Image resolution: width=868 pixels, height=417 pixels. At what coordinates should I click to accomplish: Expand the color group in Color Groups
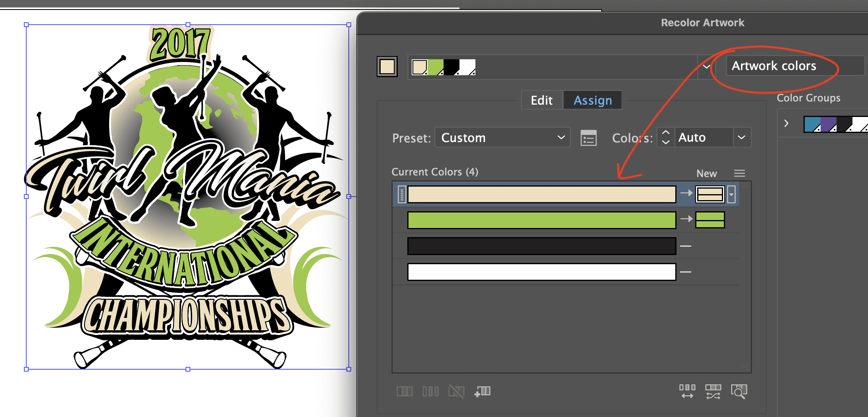tap(786, 123)
